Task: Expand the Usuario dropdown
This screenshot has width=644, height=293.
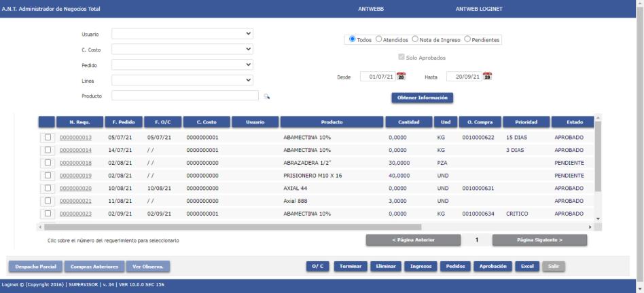Action: coord(182,34)
